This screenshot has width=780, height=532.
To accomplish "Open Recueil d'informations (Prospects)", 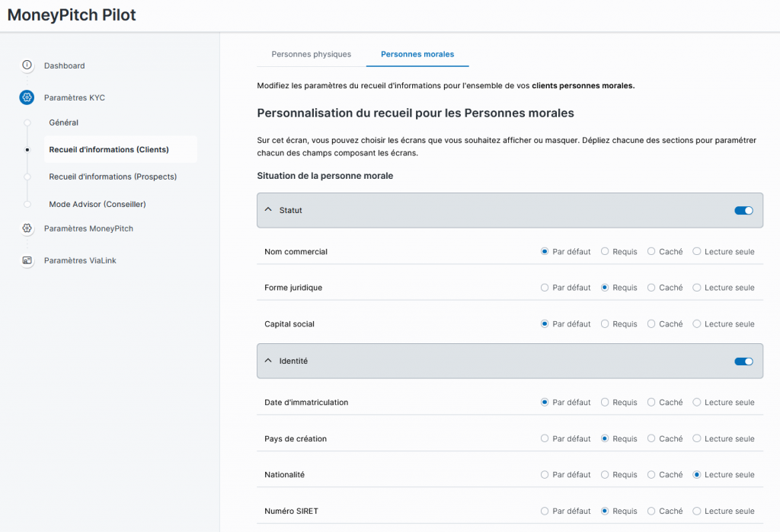I will (112, 177).
